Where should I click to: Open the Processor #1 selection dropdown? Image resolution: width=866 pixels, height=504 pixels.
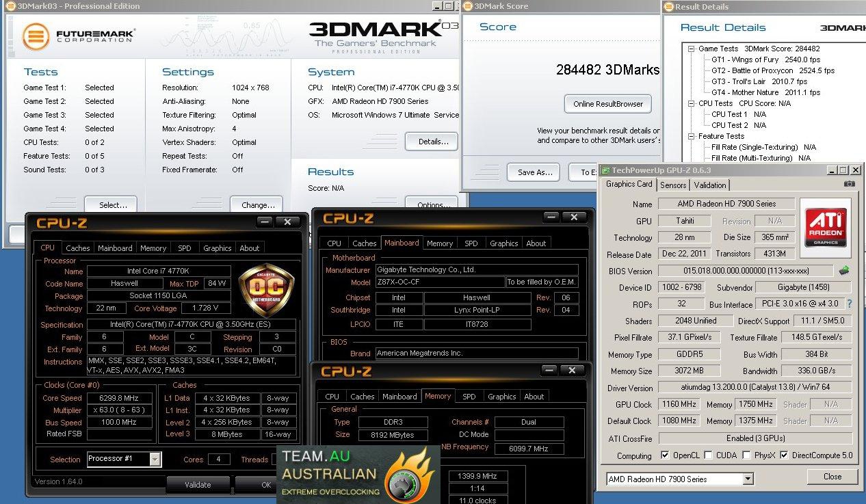pyautogui.click(x=155, y=459)
